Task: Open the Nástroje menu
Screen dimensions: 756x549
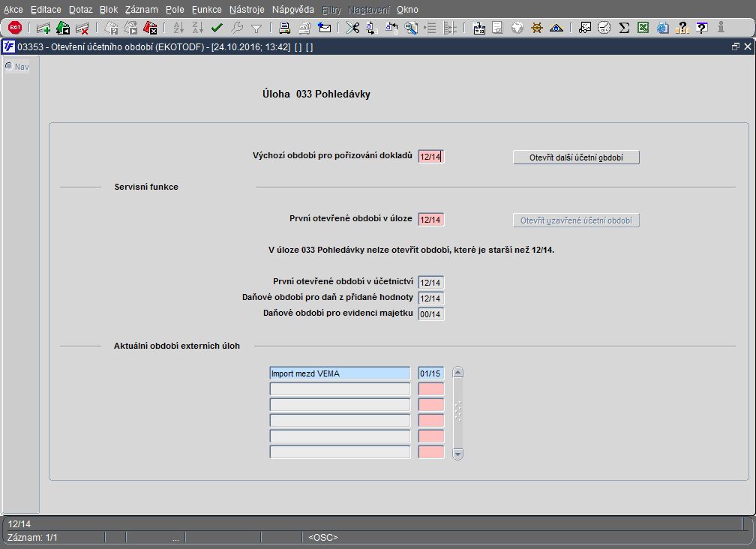Action: pyautogui.click(x=247, y=10)
